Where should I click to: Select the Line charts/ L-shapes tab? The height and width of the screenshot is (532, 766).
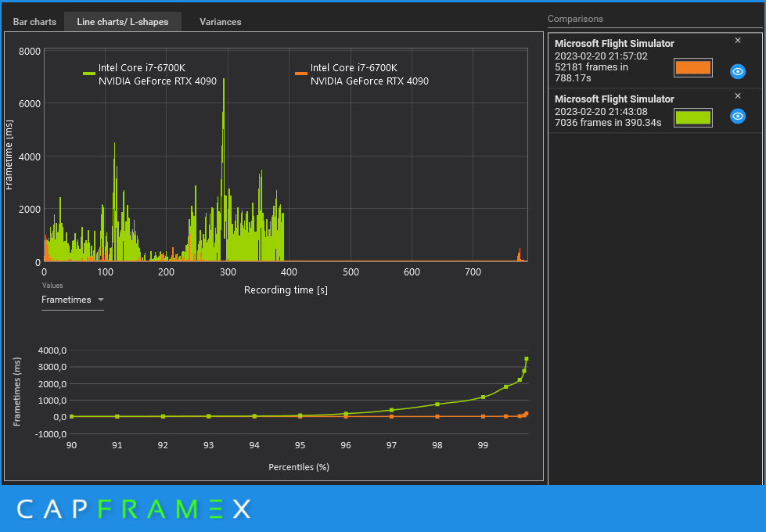(123, 22)
